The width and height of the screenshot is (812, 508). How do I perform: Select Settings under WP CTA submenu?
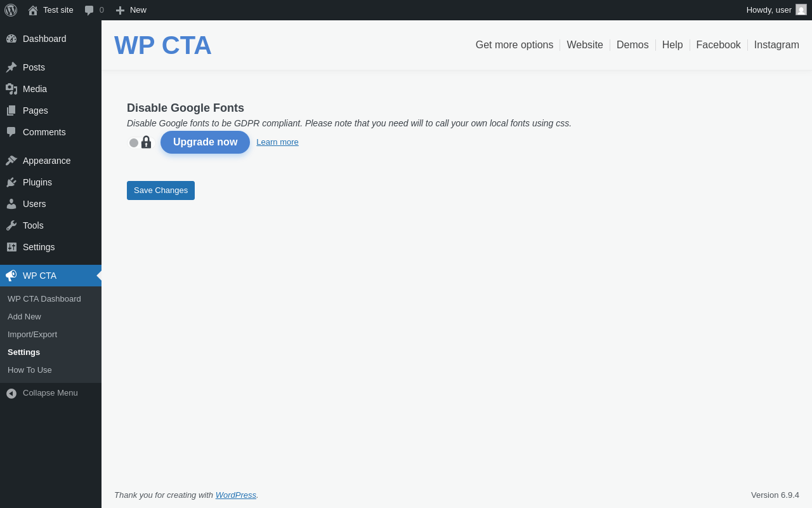[x=23, y=352]
